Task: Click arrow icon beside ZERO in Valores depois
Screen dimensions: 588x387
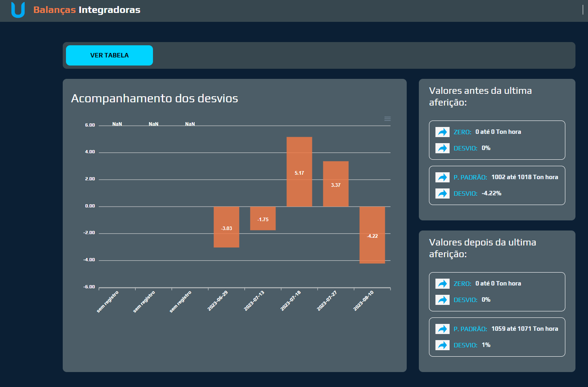Action: (x=442, y=283)
